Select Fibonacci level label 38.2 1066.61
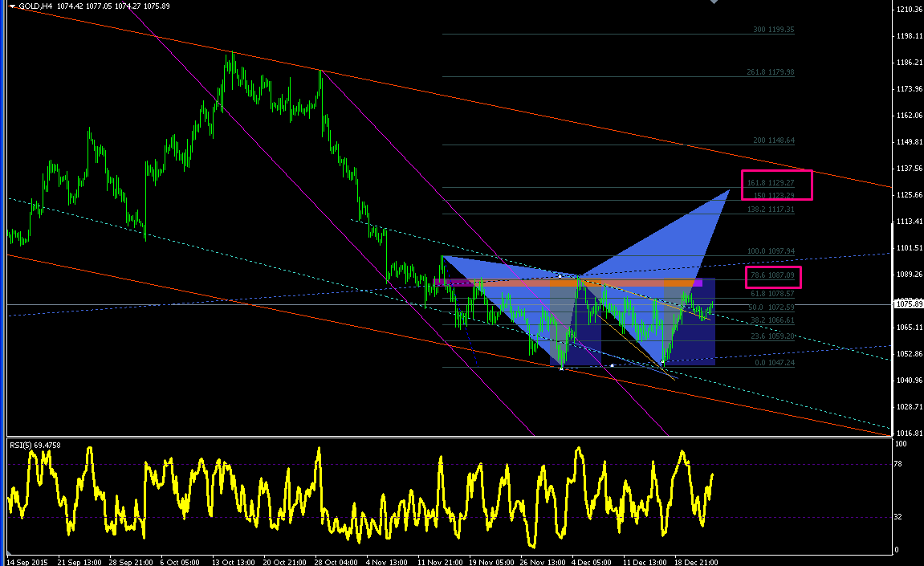The image size is (924, 566). pos(772,321)
